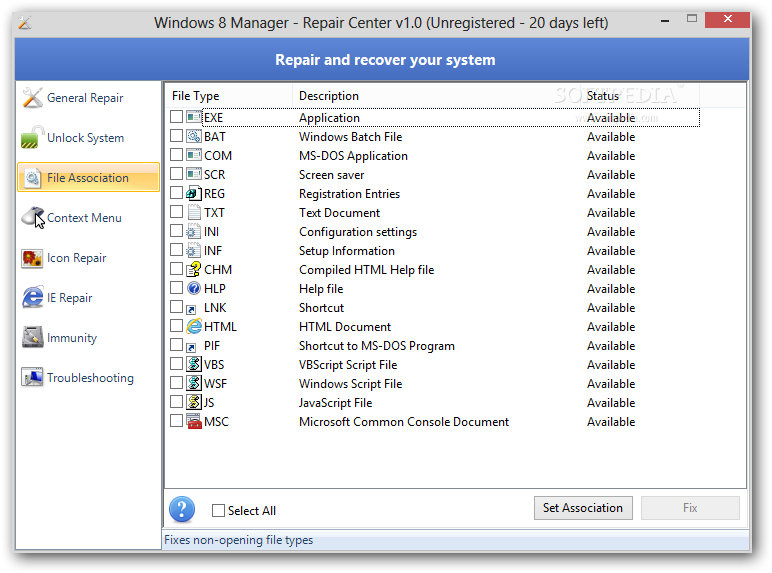Screen dimensions: 772x573
Task: Click the COM file type icon
Action: tap(194, 155)
